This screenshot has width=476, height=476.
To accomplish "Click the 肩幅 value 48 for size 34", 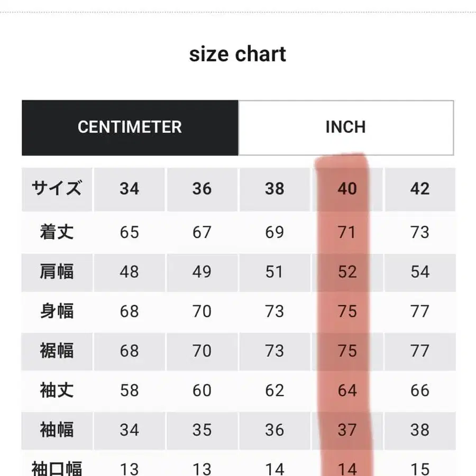I will point(129,271).
